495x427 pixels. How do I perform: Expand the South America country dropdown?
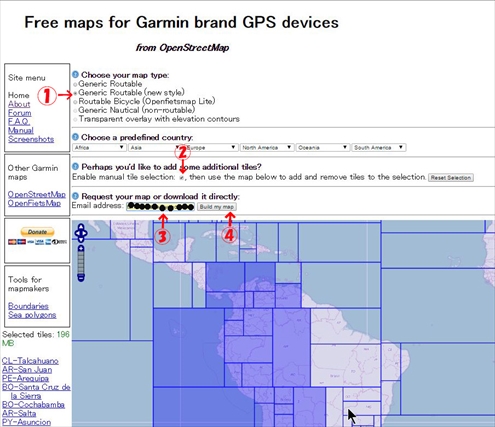pyautogui.click(x=379, y=147)
